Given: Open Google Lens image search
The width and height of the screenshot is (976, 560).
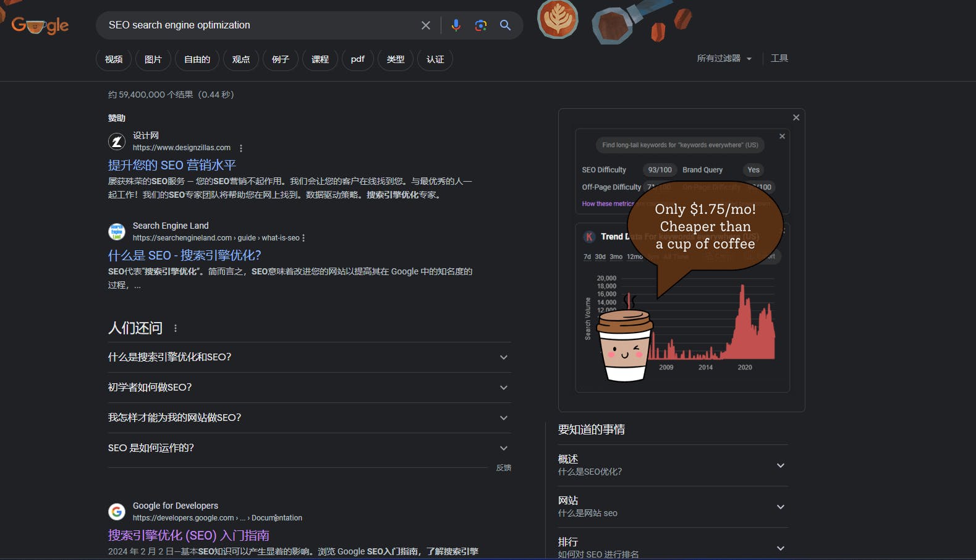Looking at the screenshot, I should pos(480,25).
